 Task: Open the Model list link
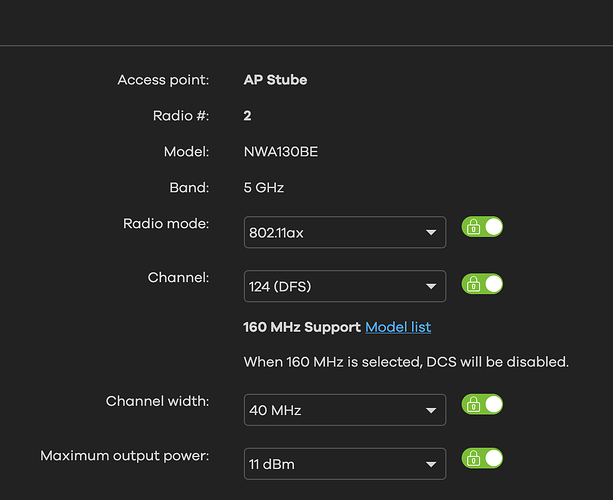coord(398,327)
